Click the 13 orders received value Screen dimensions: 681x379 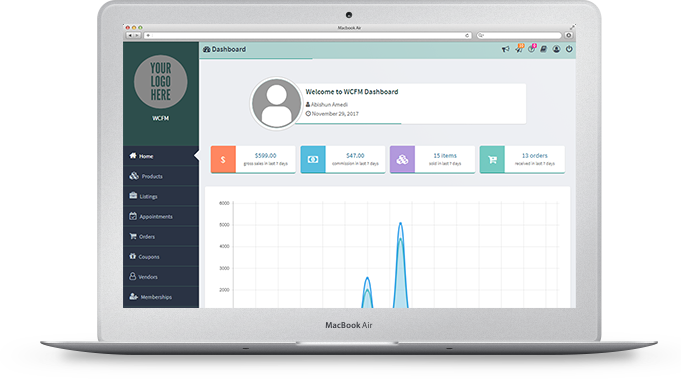click(x=535, y=155)
